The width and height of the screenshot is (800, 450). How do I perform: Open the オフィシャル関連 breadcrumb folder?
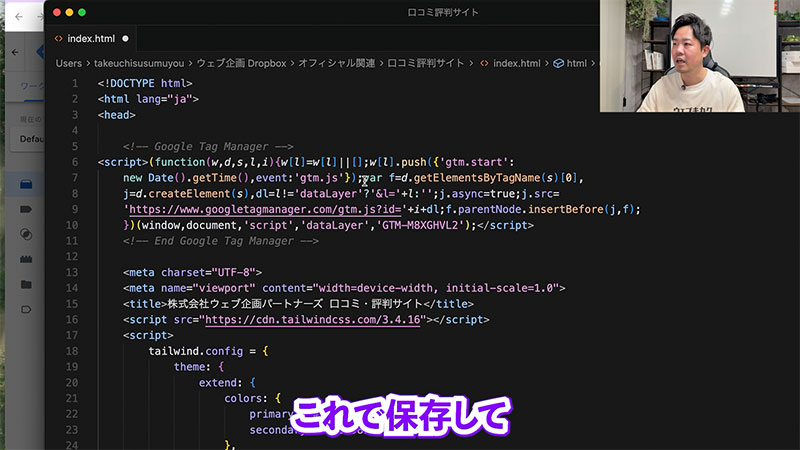[337, 63]
